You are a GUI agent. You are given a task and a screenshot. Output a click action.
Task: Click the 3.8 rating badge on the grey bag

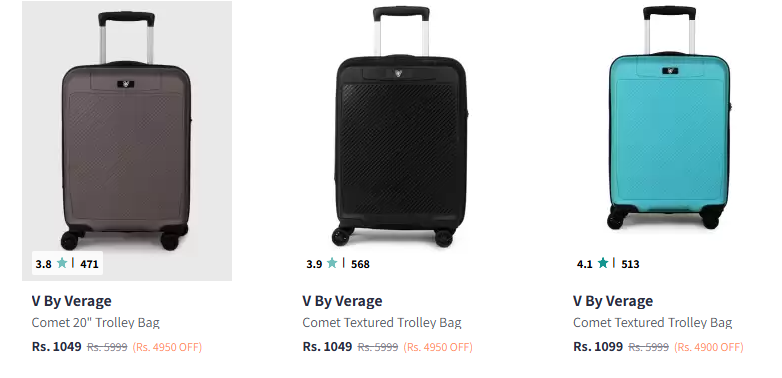[67, 263]
